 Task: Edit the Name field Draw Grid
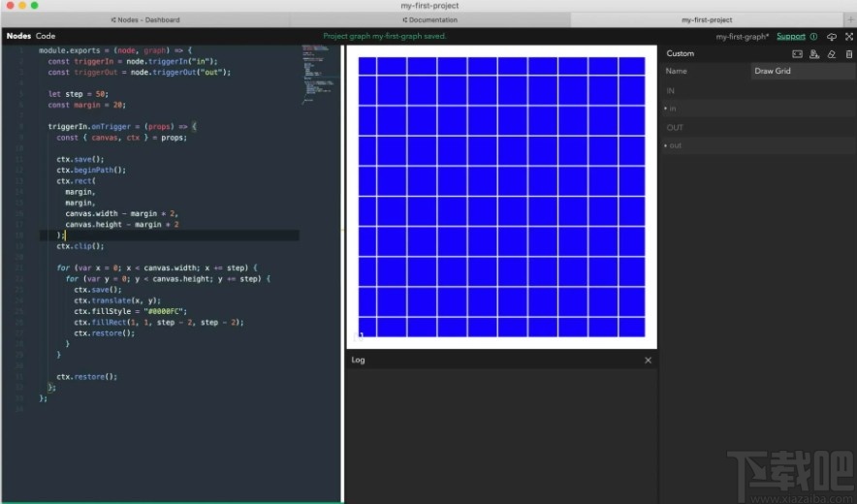tap(803, 71)
